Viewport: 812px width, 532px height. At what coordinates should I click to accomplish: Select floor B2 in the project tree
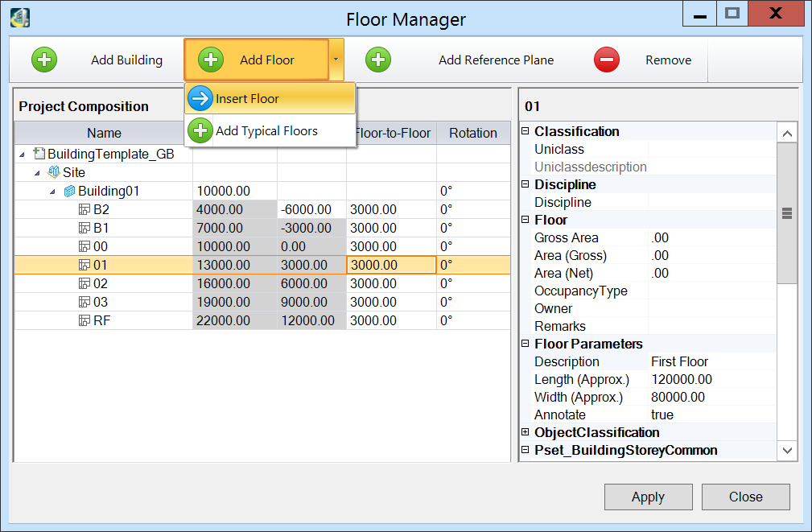pos(101,209)
